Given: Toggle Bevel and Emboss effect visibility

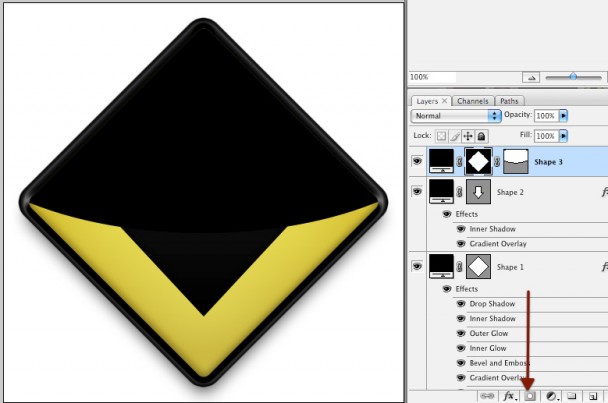Looking at the screenshot, I should click(461, 363).
